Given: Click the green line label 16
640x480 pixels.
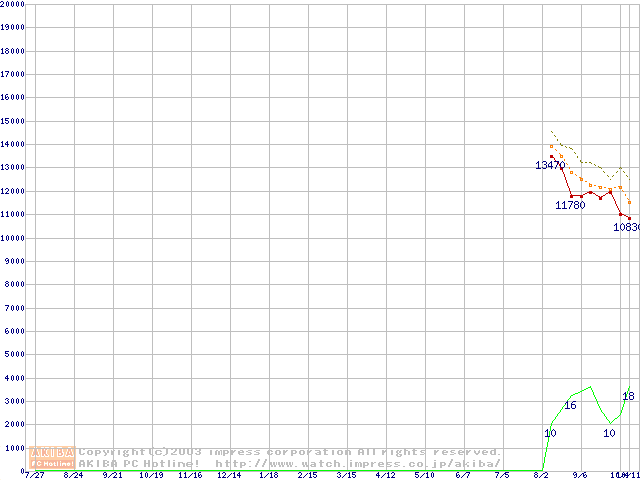Looking at the screenshot, I should [x=570, y=405].
